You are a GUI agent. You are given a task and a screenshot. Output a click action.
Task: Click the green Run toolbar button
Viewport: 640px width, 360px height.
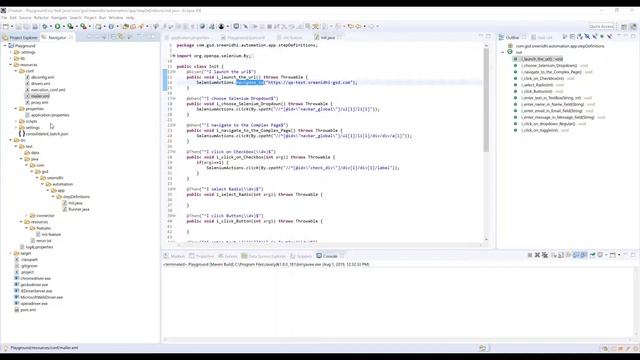58,27
